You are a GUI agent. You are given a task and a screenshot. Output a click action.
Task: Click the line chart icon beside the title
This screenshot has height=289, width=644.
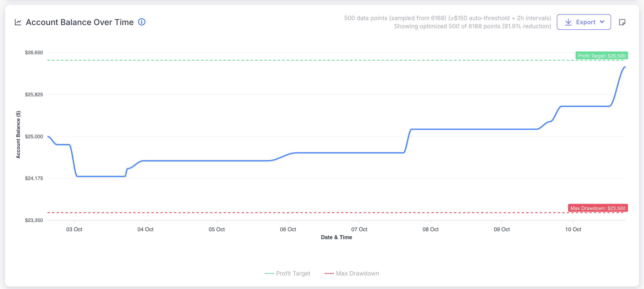tap(18, 22)
